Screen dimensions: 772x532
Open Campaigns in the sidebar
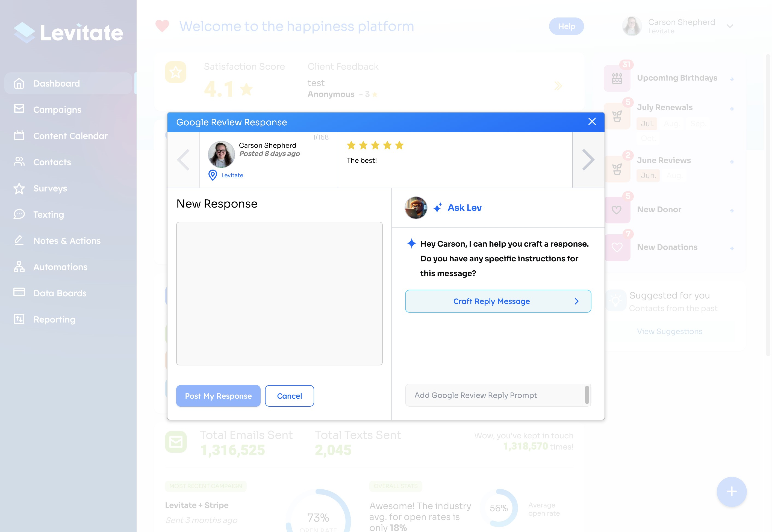[x=57, y=110]
